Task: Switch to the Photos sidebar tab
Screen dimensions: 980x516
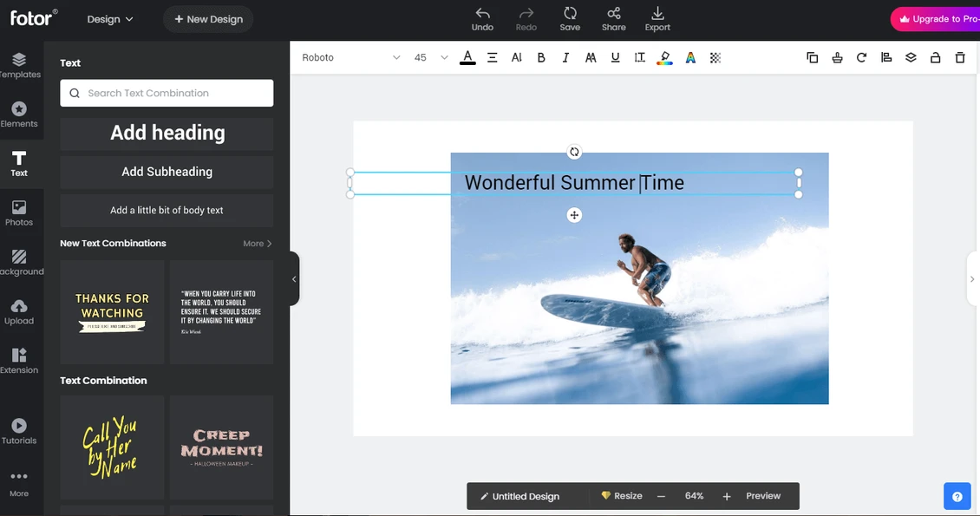Action: (19, 213)
